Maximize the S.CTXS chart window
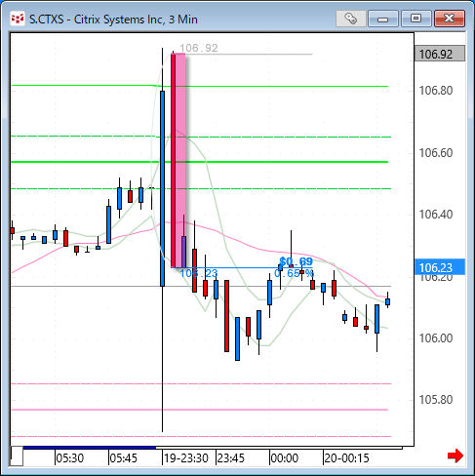The width and height of the screenshot is (475, 476). click(416, 19)
